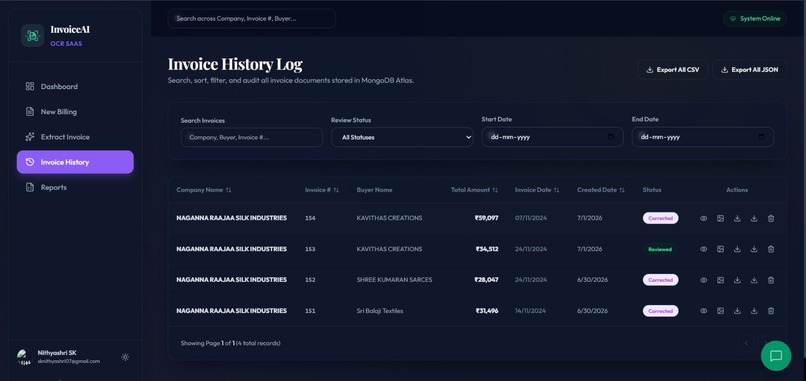Click the second download icon in invoice 152 row

(x=754, y=280)
